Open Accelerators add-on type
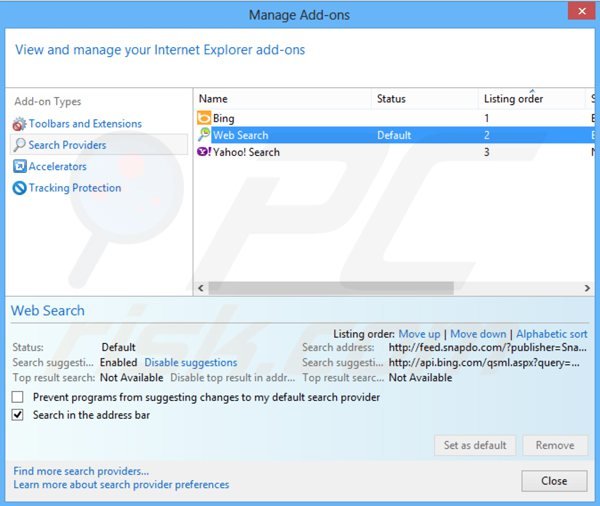 click(x=57, y=166)
